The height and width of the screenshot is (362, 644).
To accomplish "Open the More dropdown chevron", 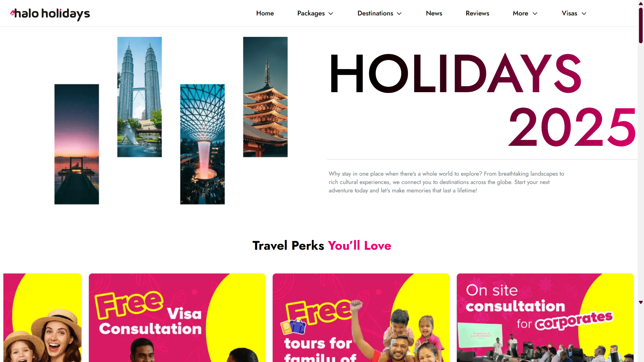I will [x=535, y=13].
